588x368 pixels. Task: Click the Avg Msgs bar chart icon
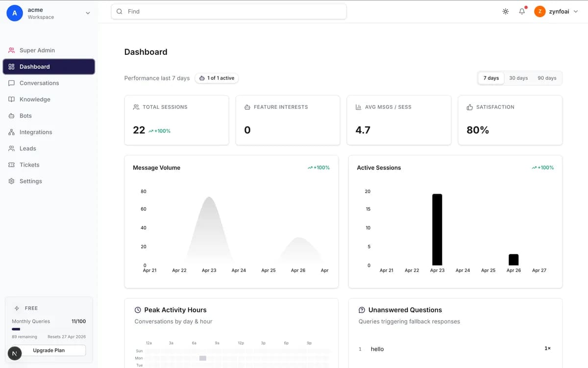[358, 107]
